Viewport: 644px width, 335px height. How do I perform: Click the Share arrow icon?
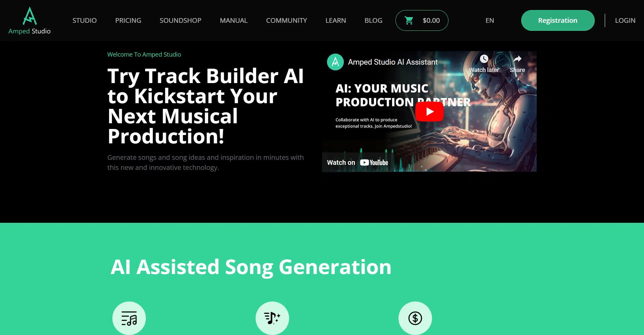pos(518,59)
